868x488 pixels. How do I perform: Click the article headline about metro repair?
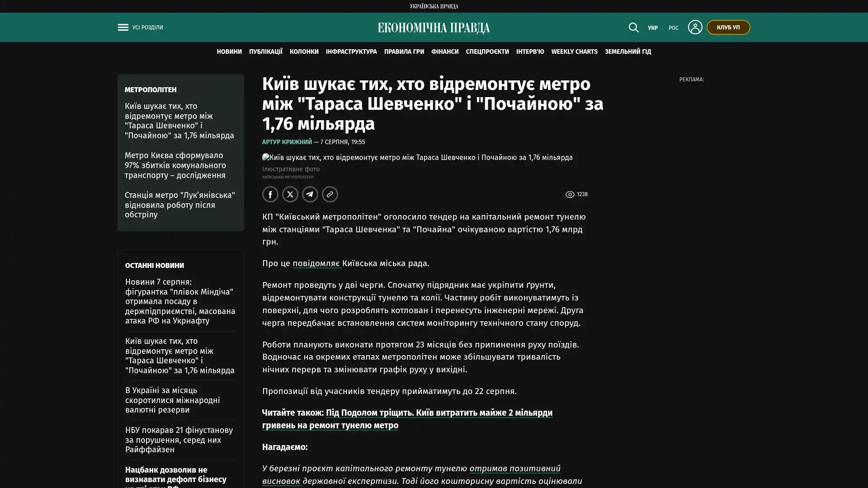pyautogui.click(x=433, y=104)
